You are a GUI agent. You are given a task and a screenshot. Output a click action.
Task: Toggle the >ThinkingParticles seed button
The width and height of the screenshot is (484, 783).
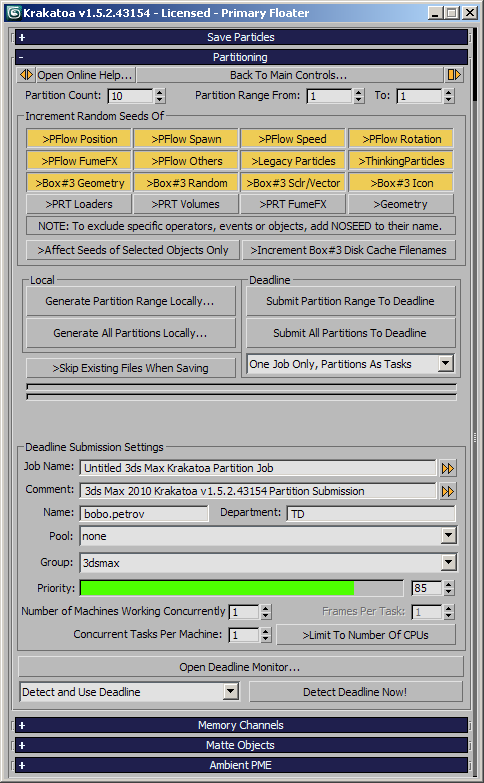(x=401, y=161)
